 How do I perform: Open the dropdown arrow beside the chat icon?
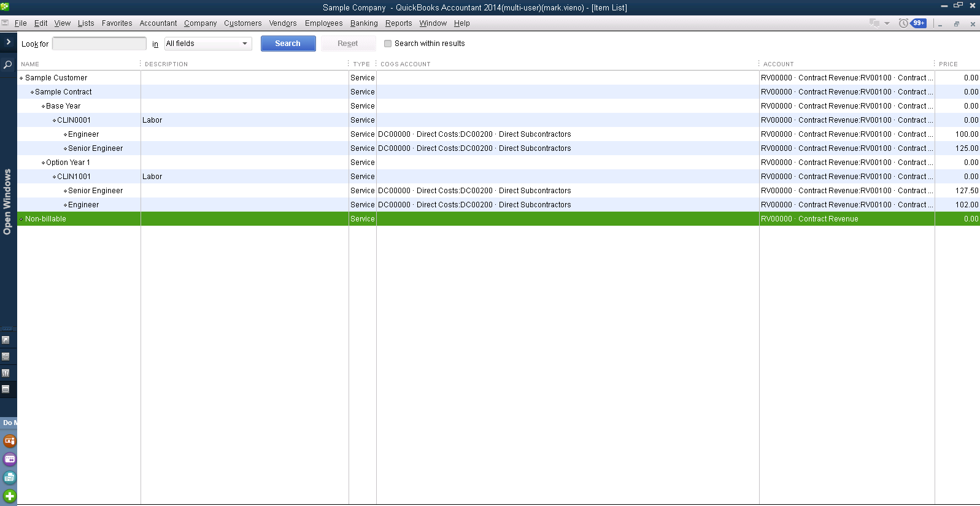pos(887,23)
